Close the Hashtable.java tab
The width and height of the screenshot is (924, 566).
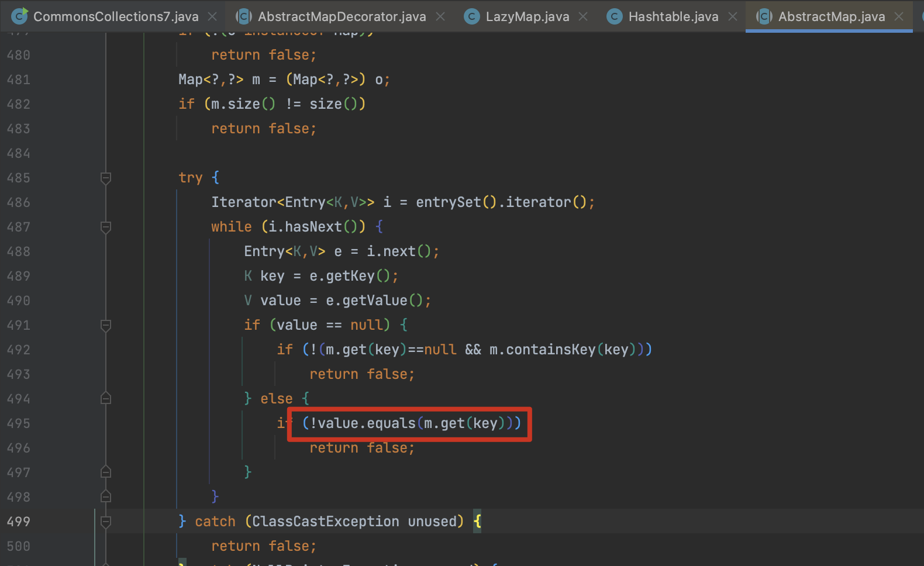[733, 17]
